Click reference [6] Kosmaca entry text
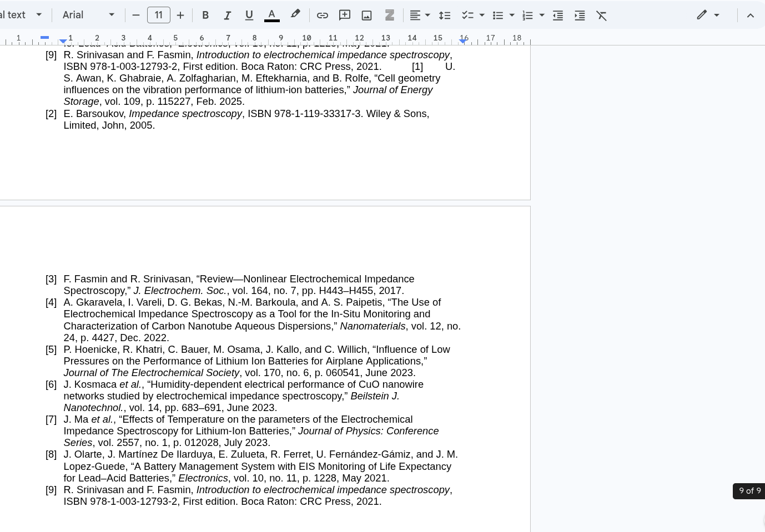Viewport: 765px width, 532px height. click(243, 396)
